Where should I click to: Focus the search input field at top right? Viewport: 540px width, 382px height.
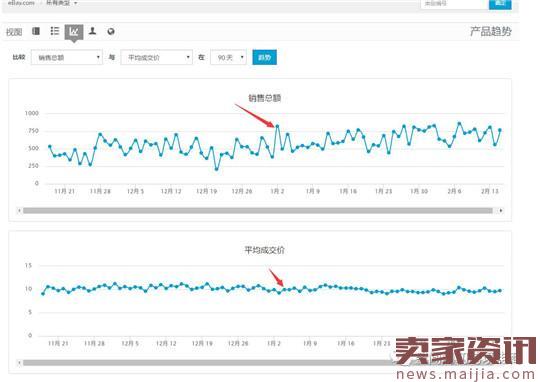455,3
